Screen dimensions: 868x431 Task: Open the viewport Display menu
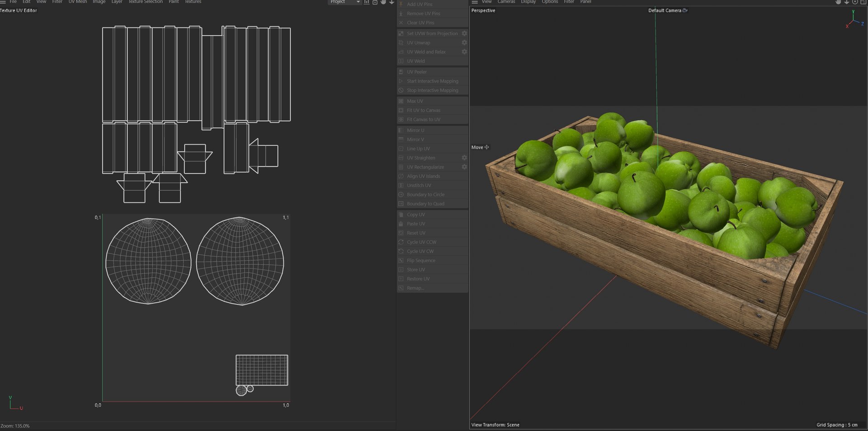click(528, 2)
